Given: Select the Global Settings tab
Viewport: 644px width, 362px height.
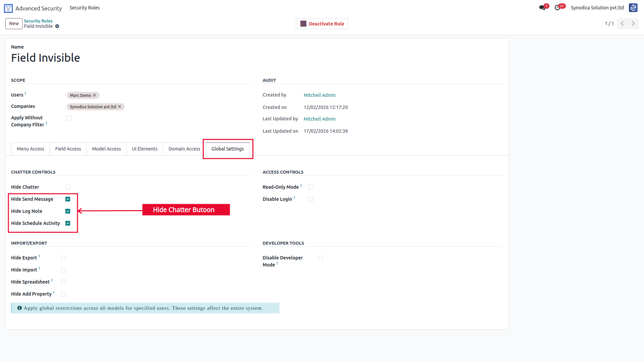Looking at the screenshot, I should 227,149.
